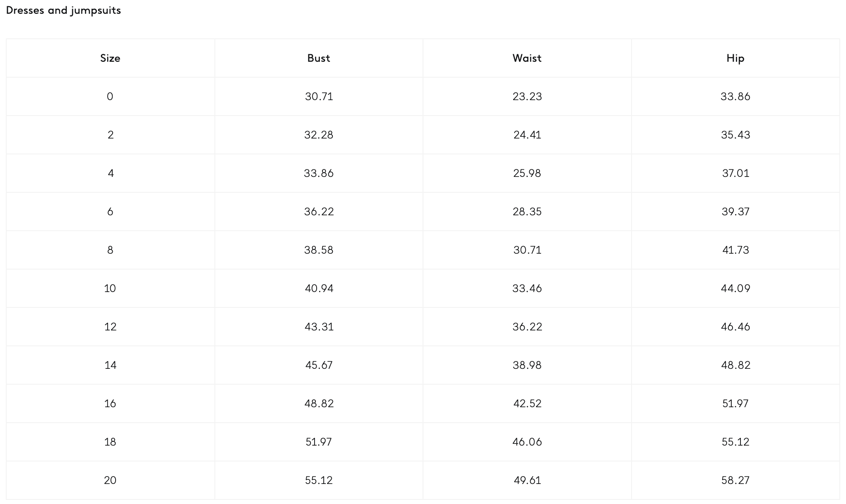Select the size 0 row label

click(x=110, y=96)
